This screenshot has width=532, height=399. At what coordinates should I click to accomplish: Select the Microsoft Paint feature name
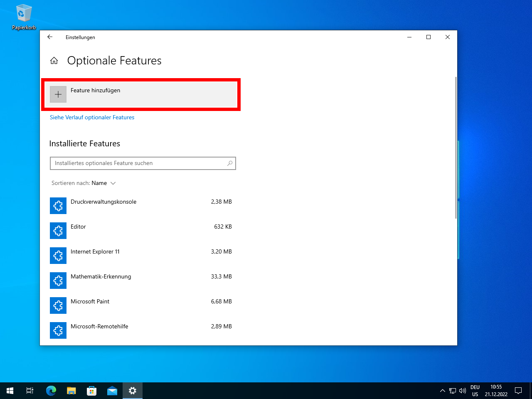tap(90, 302)
